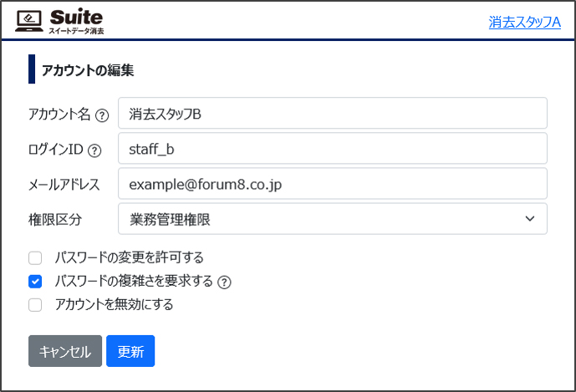Click the chevron arrow in 権限区分 select

click(x=530, y=219)
